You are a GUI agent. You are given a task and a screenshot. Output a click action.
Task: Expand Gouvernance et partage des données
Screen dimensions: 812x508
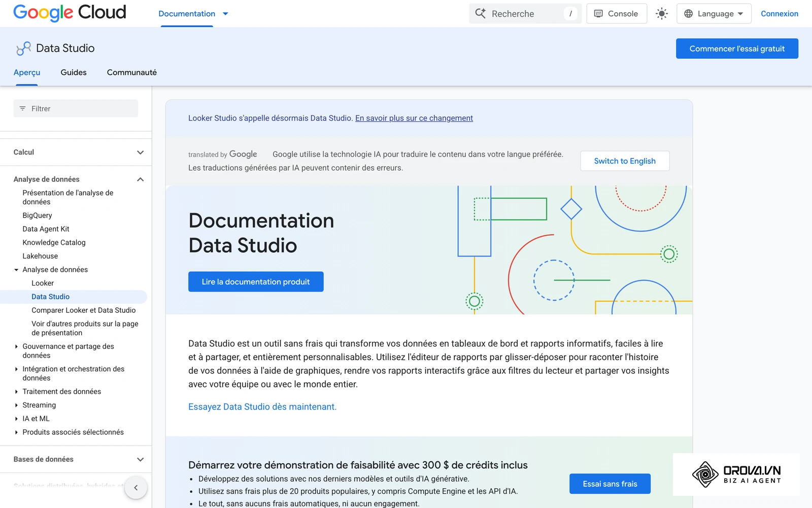[x=16, y=346]
